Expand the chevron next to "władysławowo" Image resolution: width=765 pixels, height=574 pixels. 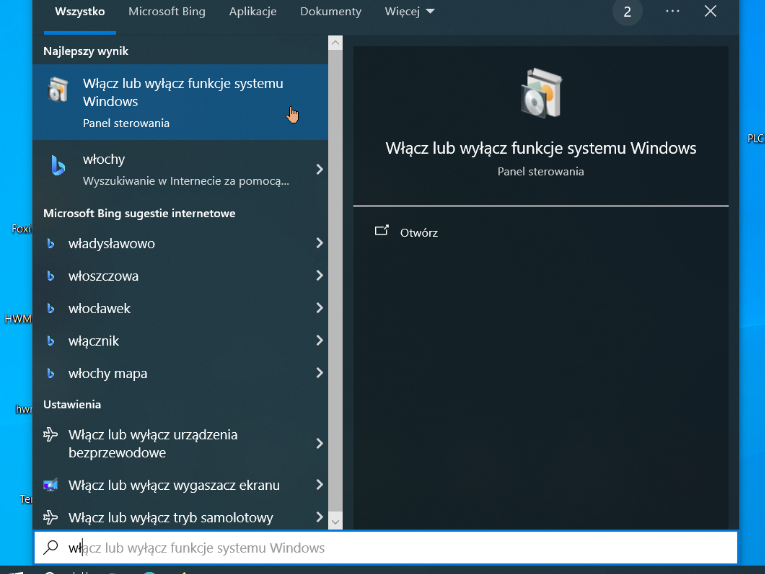tap(319, 243)
